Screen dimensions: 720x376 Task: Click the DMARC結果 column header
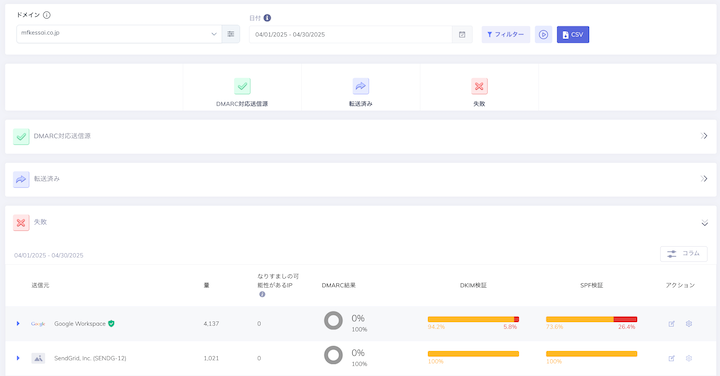(x=338, y=286)
